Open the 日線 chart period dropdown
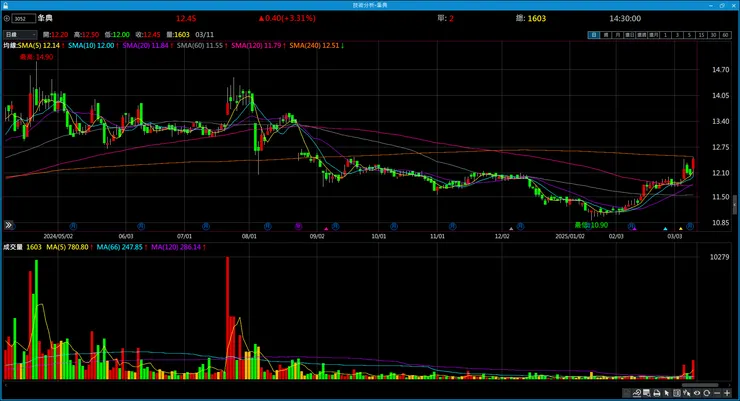The image size is (740, 401). 20,34
